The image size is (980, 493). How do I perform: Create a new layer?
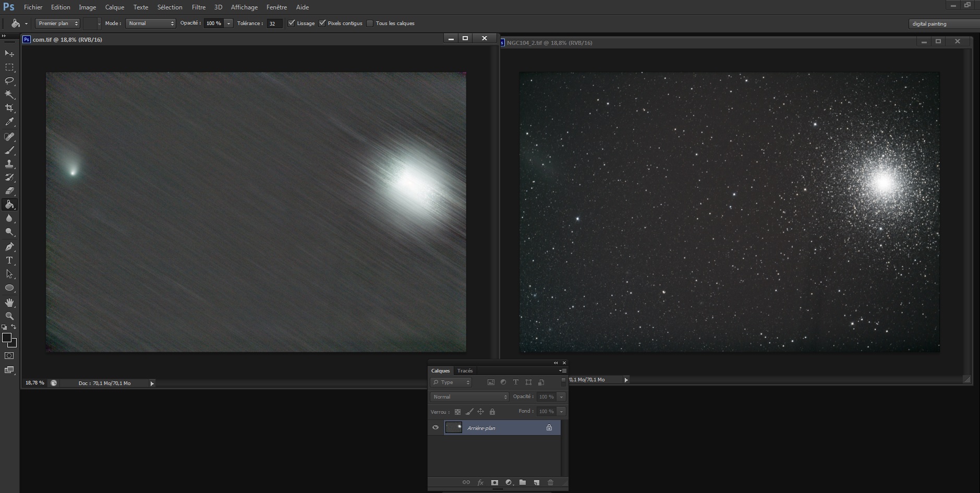[537, 483]
